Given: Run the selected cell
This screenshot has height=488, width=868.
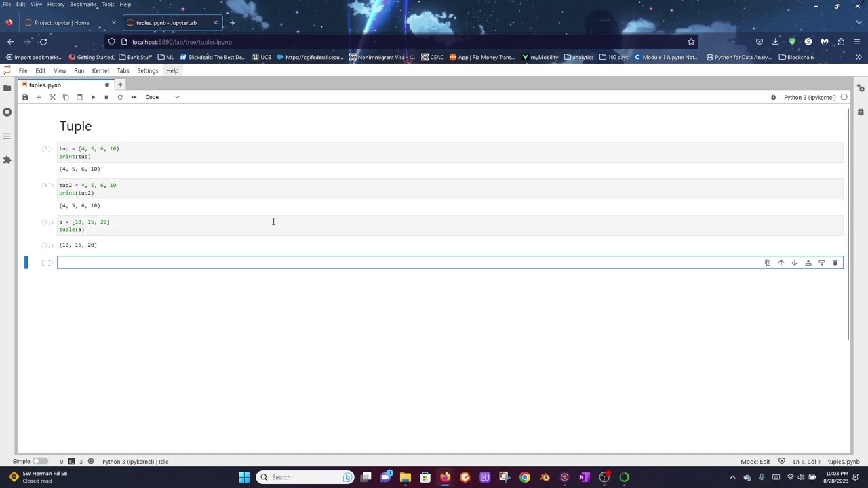Looking at the screenshot, I should click(93, 97).
